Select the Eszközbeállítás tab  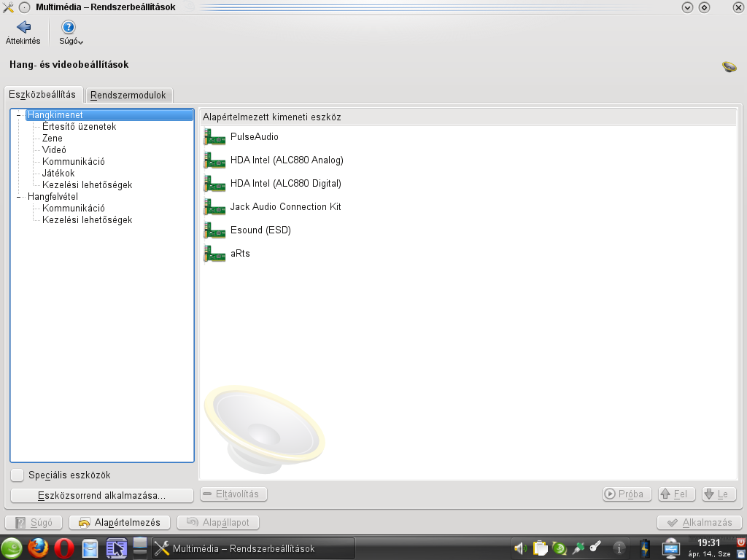pos(42,94)
